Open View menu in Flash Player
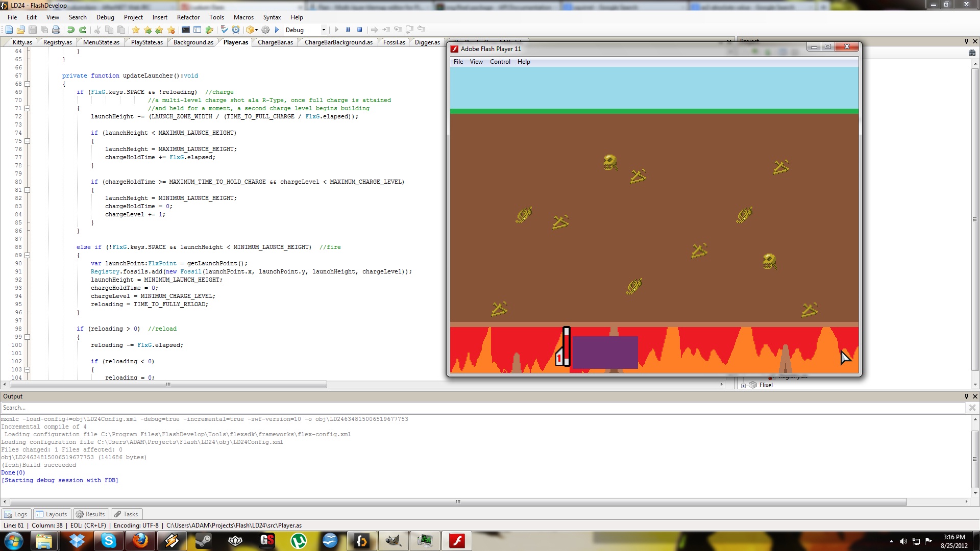980x551 pixels. [x=476, y=62]
